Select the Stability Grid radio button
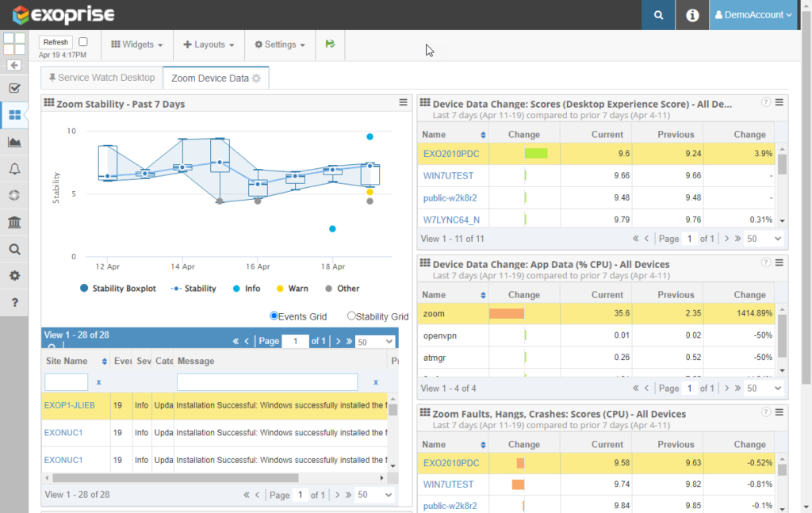Image resolution: width=812 pixels, height=513 pixels. [352, 316]
